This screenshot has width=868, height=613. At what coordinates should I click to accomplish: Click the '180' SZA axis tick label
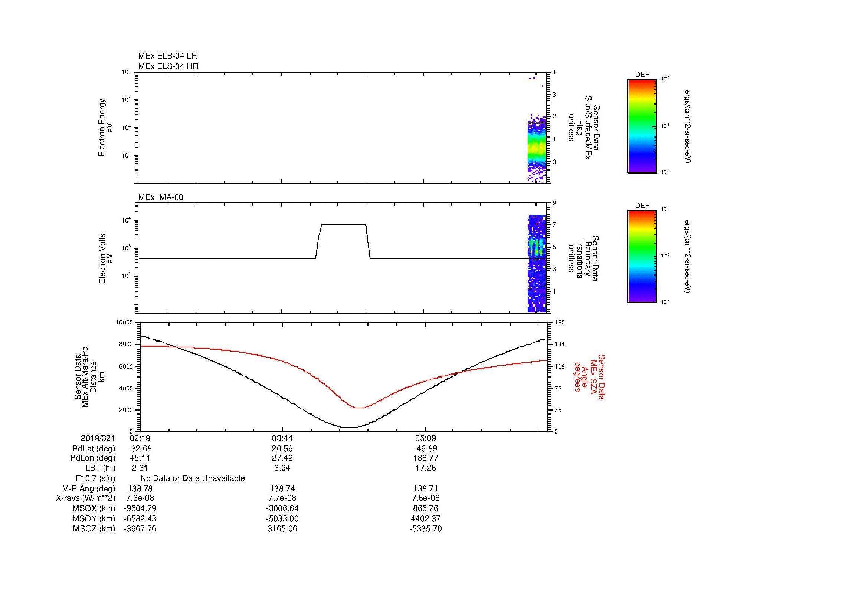click(x=559, y=323)
